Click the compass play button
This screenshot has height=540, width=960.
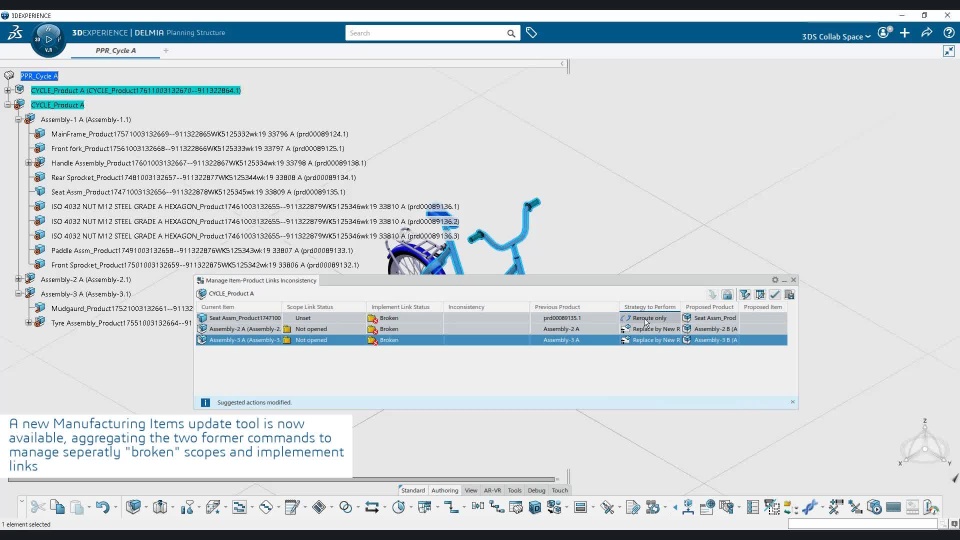pyautogui.click(x=48, y=39)
